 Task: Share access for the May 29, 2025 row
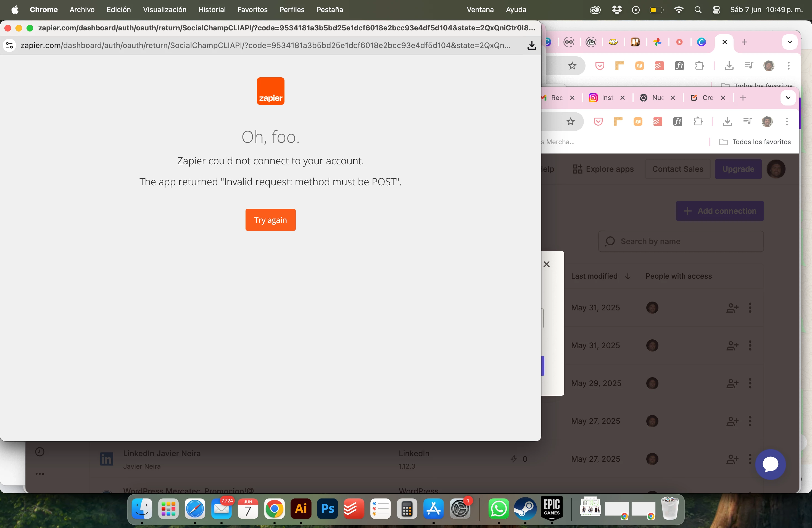[732, 383]
